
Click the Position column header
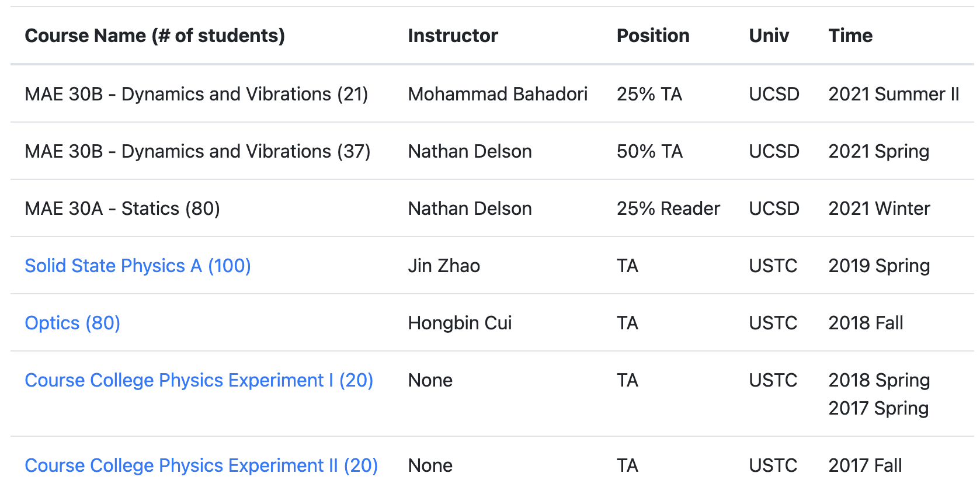point(653,36)
